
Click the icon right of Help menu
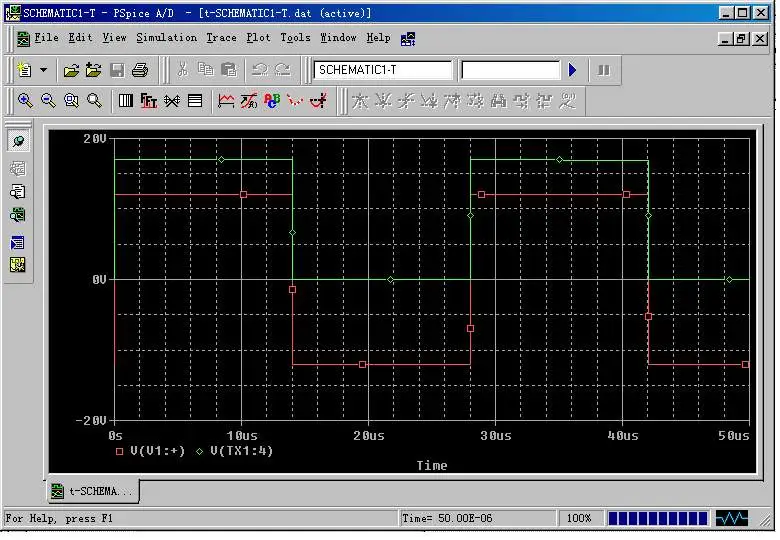click(408, 39)
